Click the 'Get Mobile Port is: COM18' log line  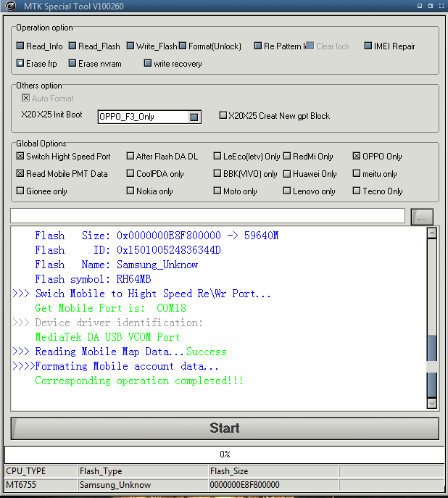pos(110,308)
